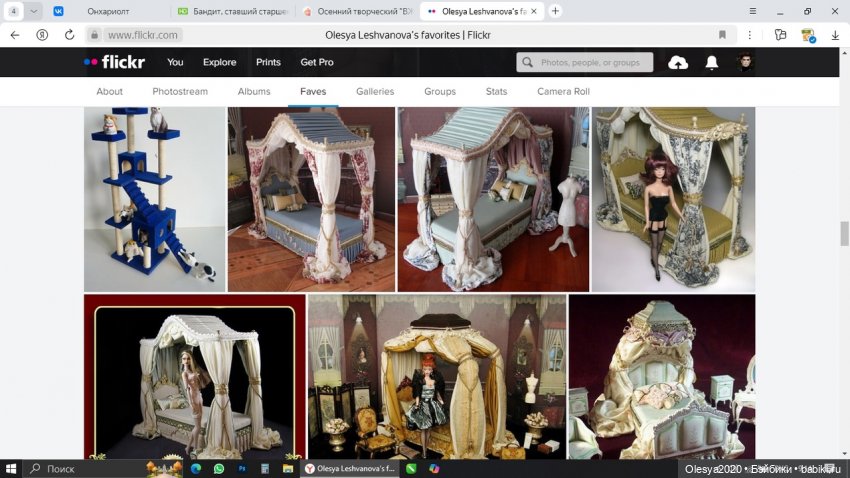Expand the tab list dropdown arrow
Viewport: 850px width, 478px height.
click(34, 11)
